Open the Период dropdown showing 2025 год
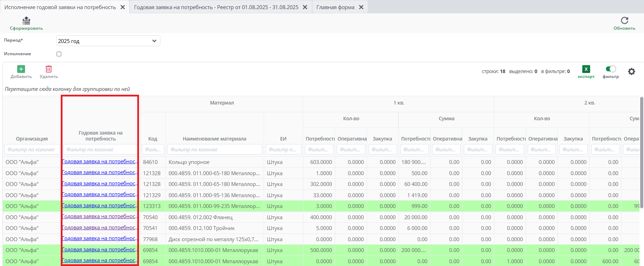Screen dimensions: 644x266 108,41
